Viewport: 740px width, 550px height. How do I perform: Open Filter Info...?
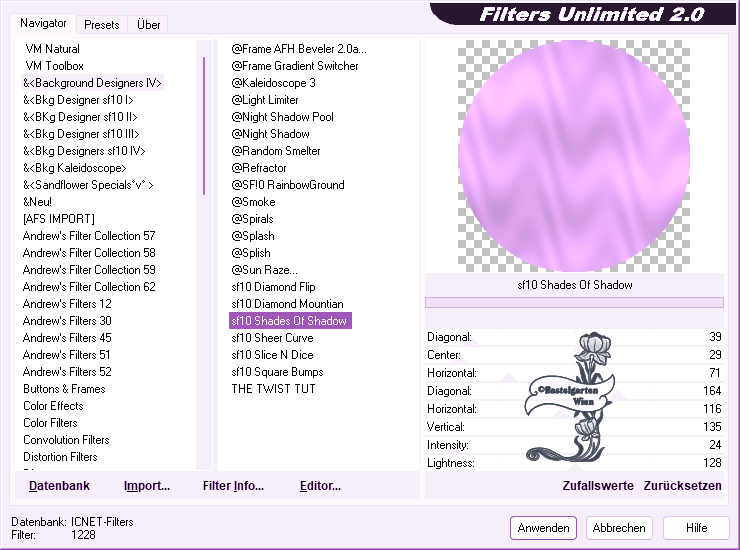[x=233, y=486]
